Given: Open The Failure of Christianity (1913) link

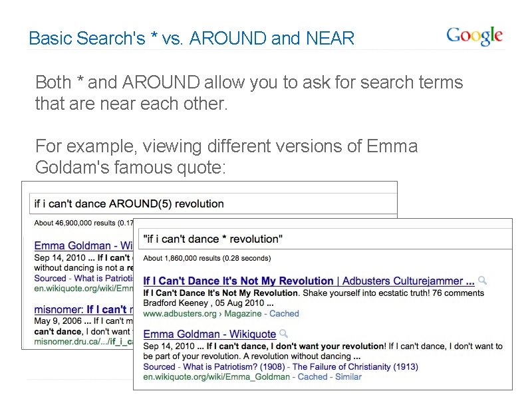Looking at the screenshot, I should (x=354, y=366).
